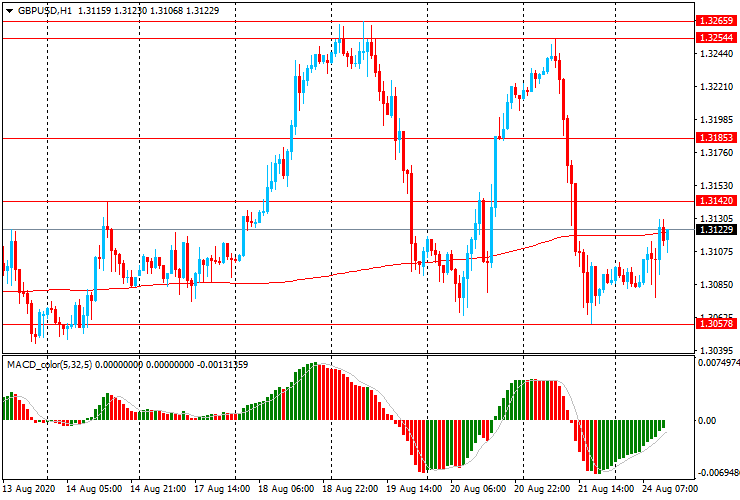Click the 1.30850 price axis value
The height and width of the screenshot is (500, 740).
coord(717,285)
